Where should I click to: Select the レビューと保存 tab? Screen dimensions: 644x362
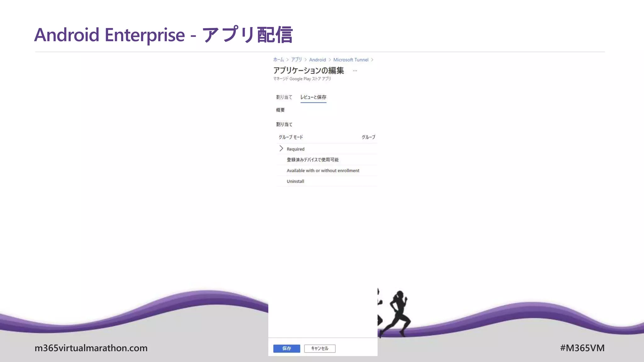click(x=313, y=97)
